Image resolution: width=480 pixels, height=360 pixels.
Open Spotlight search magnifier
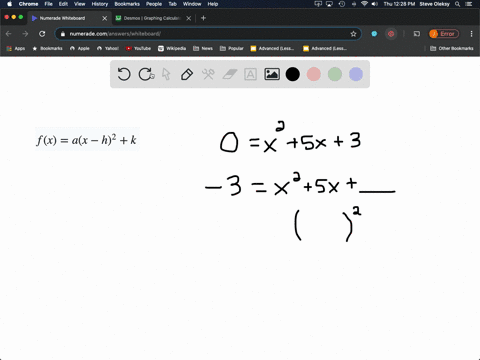tap(458, 4)
